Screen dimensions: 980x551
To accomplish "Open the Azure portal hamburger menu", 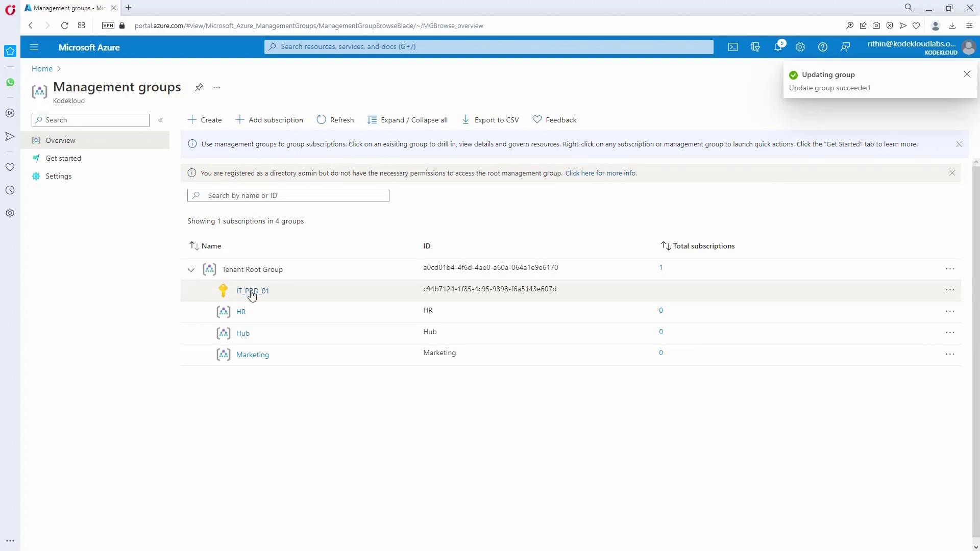I will 34,47.
